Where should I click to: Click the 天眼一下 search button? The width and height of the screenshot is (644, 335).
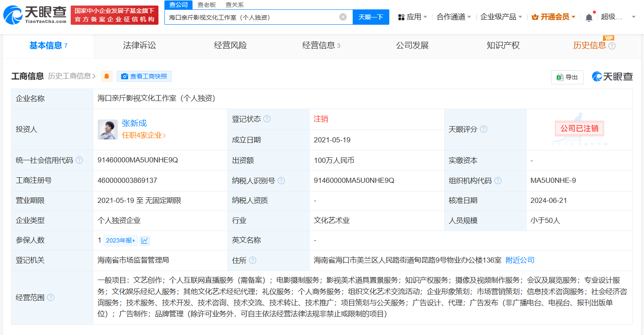[371, 17]
